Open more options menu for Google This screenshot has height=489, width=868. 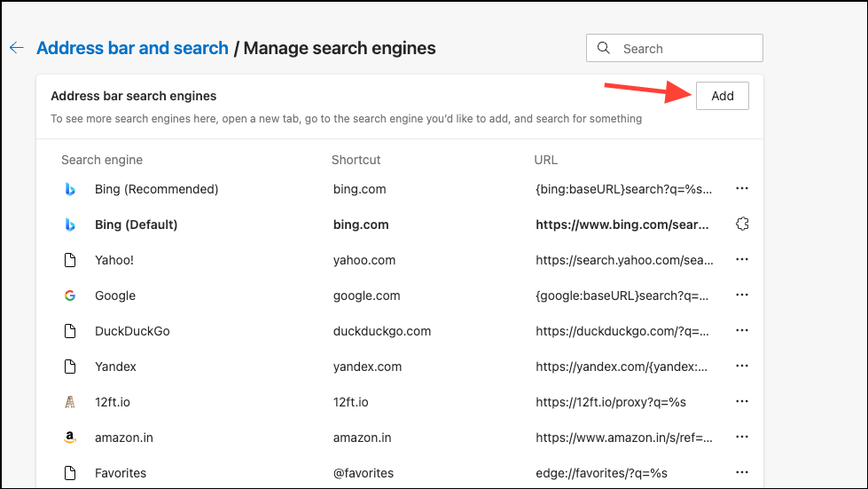pyautogui.click(x=743, y=296)
